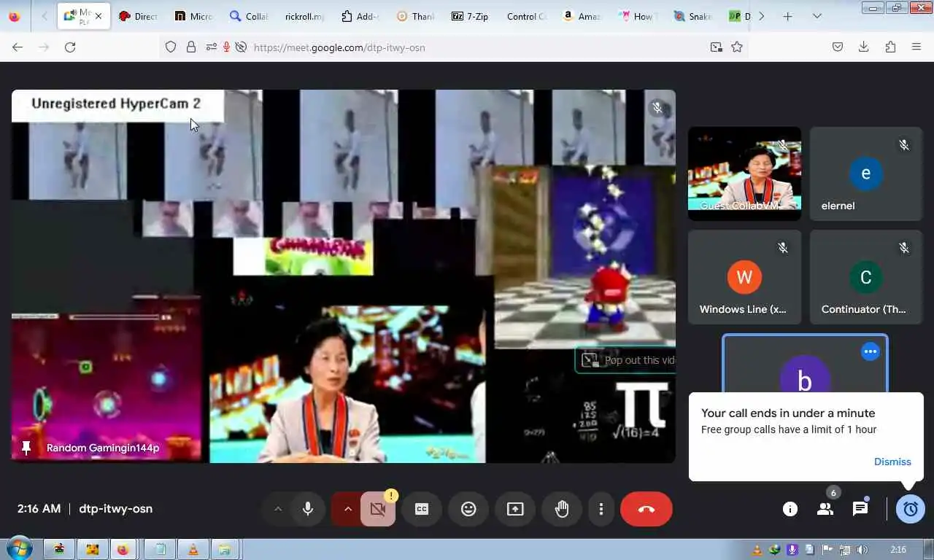
Task: Toggle picture-in-picture icon in address bar
Action: tap(717, 47)
